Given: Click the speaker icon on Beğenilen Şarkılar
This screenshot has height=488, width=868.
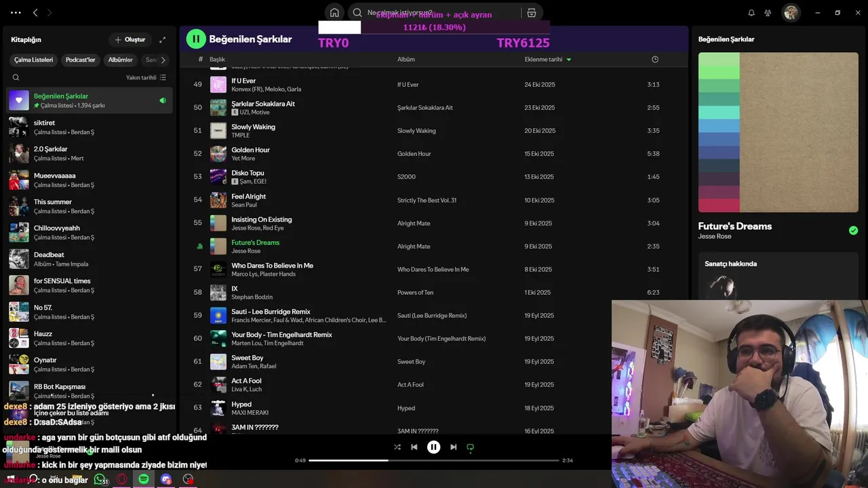Looking at the screenshot, I should coord(162,100).
